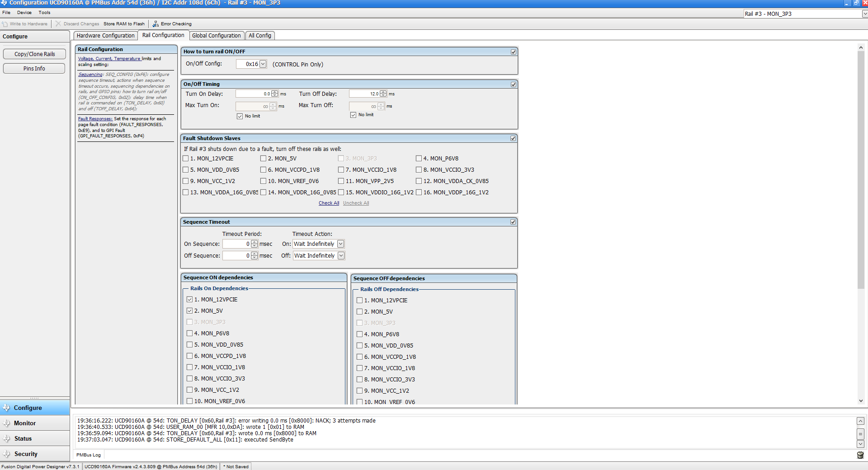
Task: Open the Off timeout action dropdown
Action: (x=341, y=256)
